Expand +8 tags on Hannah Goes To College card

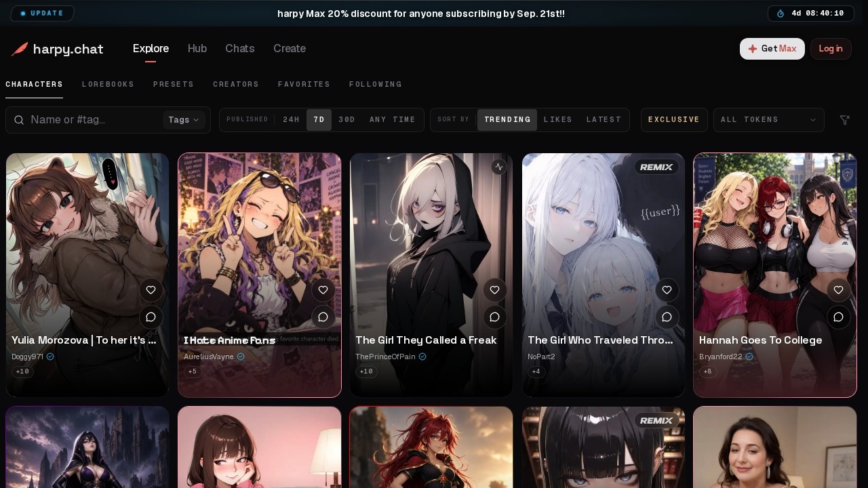tap(707, 371)
